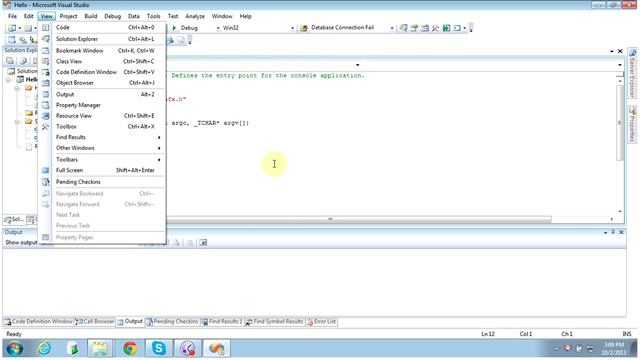Open Output panel window position dropdown
Viewport: 640px width, 360px height.
[605, 232]
